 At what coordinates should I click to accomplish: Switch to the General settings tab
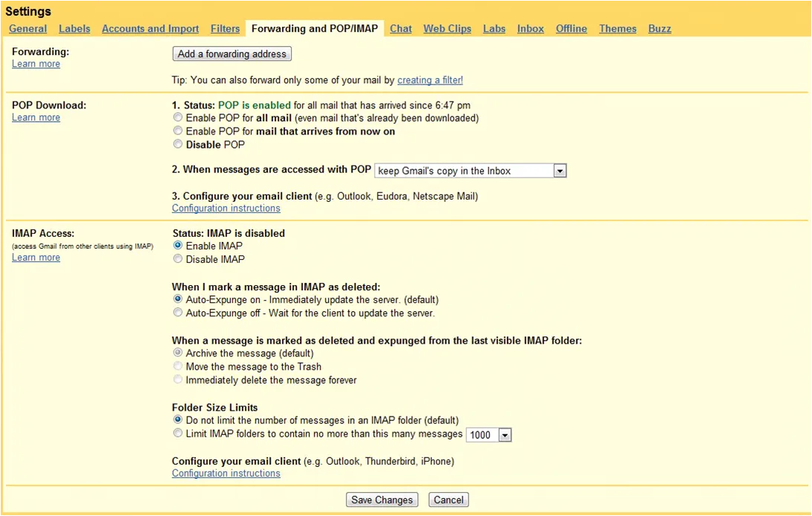(x=27, y=28)
